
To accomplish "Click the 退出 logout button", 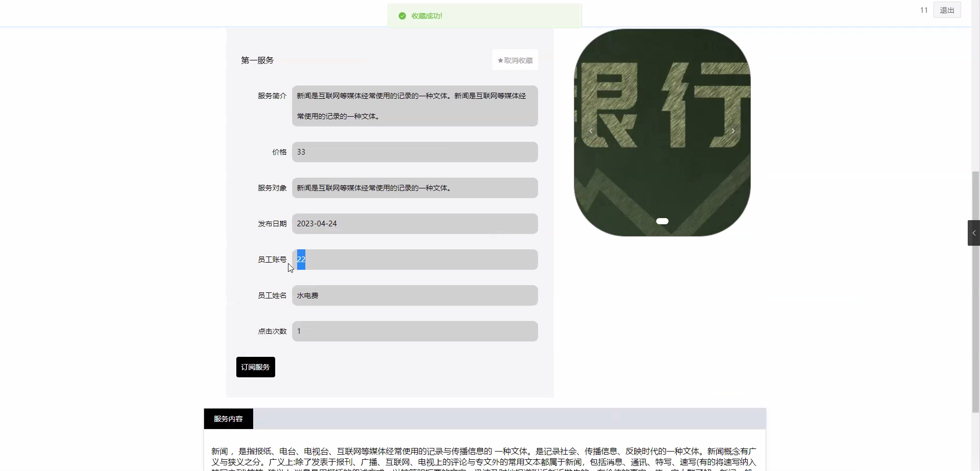I will click(x=947, y=10).
